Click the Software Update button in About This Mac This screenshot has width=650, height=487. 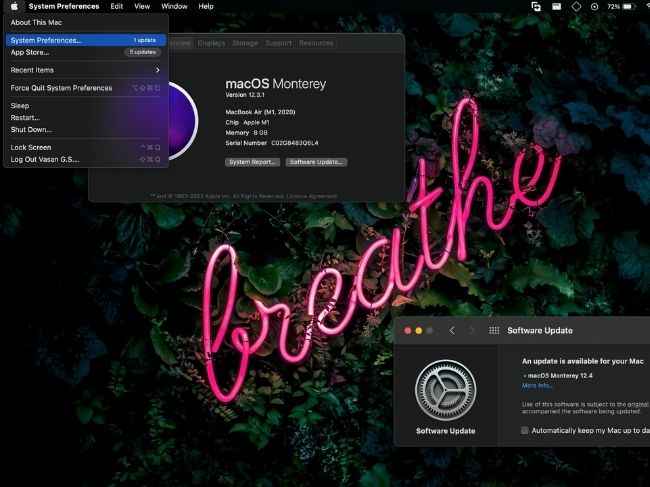pyautogui.click(x=316, y=162)
